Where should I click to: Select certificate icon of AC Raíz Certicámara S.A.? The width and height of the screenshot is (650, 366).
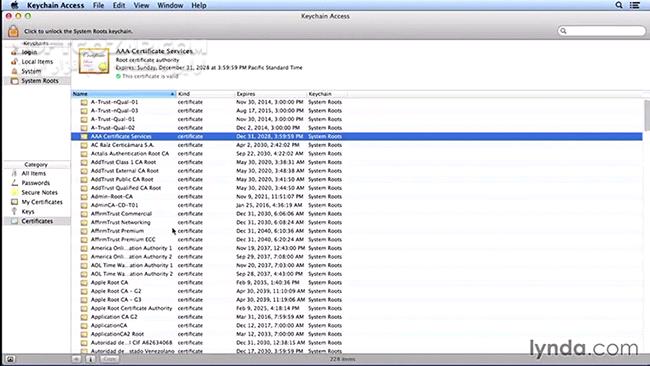(84, 145)
